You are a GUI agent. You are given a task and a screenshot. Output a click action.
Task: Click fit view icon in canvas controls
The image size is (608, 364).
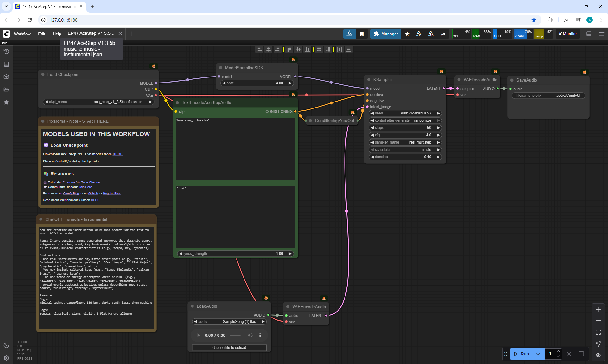pyautogui.click(x=598, y=332)
